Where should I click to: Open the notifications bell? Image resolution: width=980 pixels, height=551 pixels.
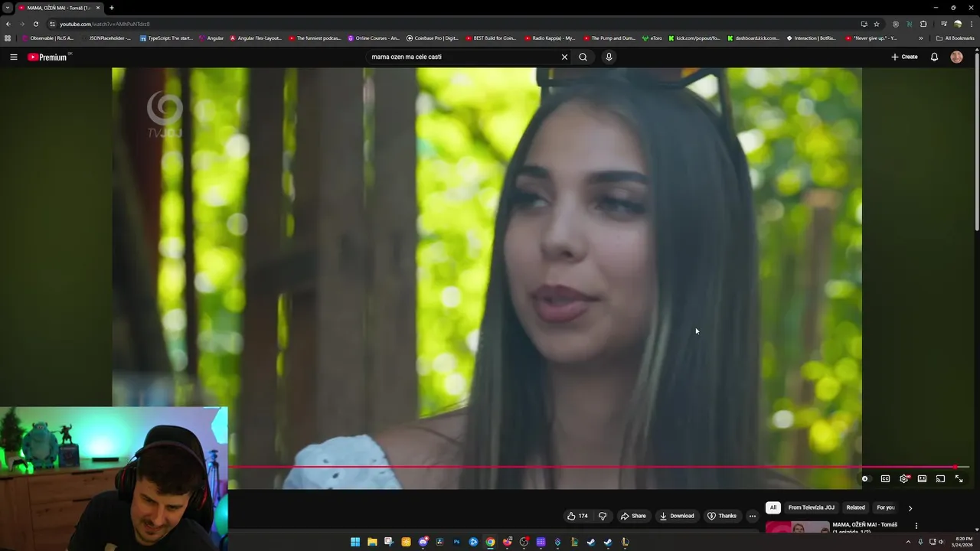(x=934, y=57)
